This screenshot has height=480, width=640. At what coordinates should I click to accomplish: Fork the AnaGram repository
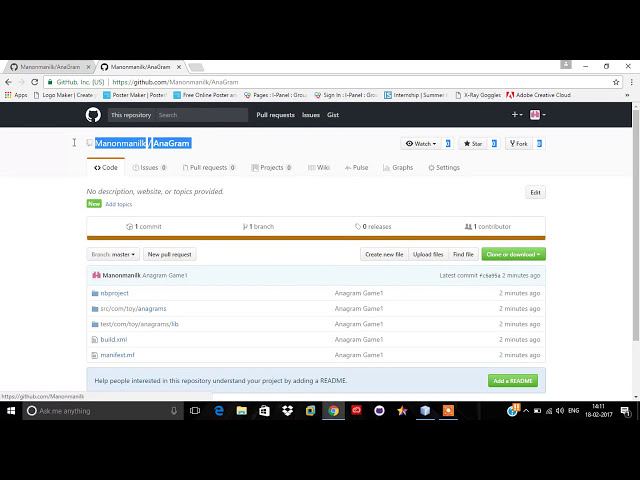519,144
